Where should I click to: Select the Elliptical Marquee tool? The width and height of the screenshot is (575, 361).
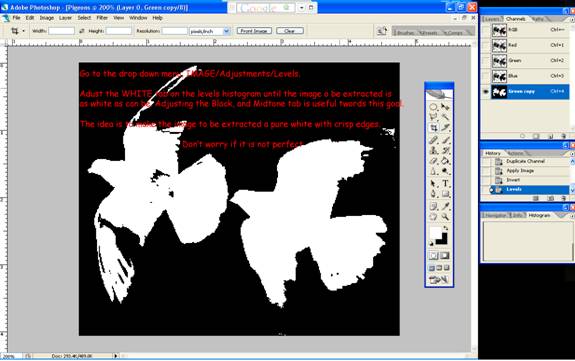coord(433,107)
